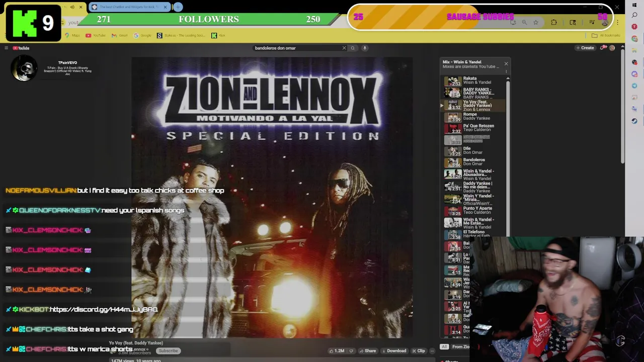644x362 pixels.
Task: Dislike the current video
Action: point(351,351)
